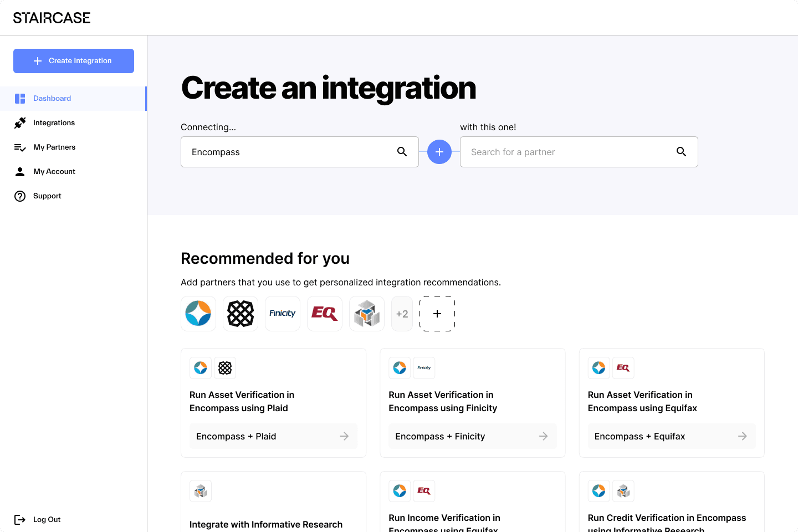Click the dashed add partner plus tile

click(x=437, y=314)
